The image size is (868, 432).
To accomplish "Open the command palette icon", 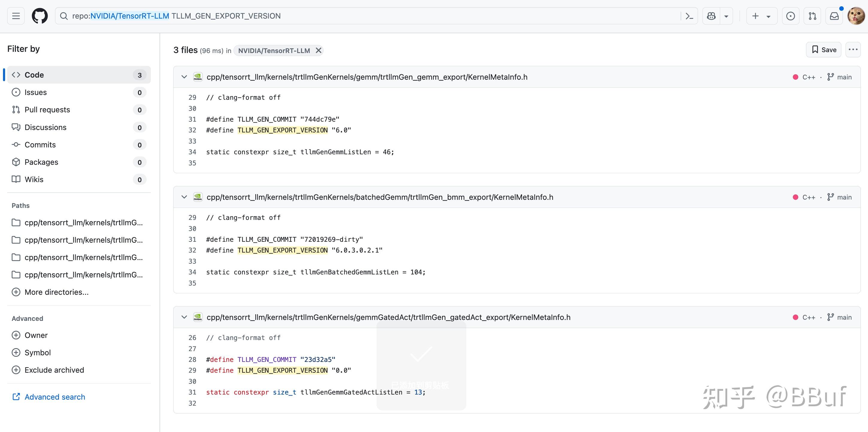I will (689, 16).
